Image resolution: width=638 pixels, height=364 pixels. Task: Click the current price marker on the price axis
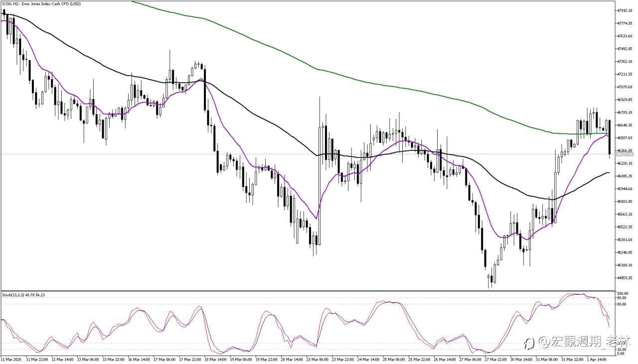pyautogui.click(x=625, y=154)
